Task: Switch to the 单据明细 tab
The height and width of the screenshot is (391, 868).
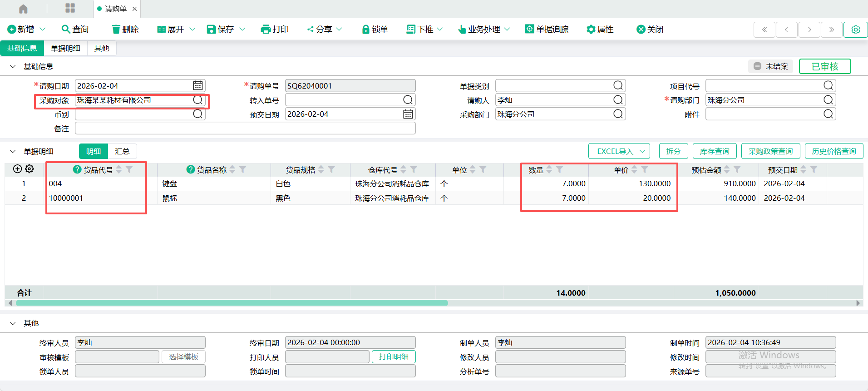Action: pos(65,48)
